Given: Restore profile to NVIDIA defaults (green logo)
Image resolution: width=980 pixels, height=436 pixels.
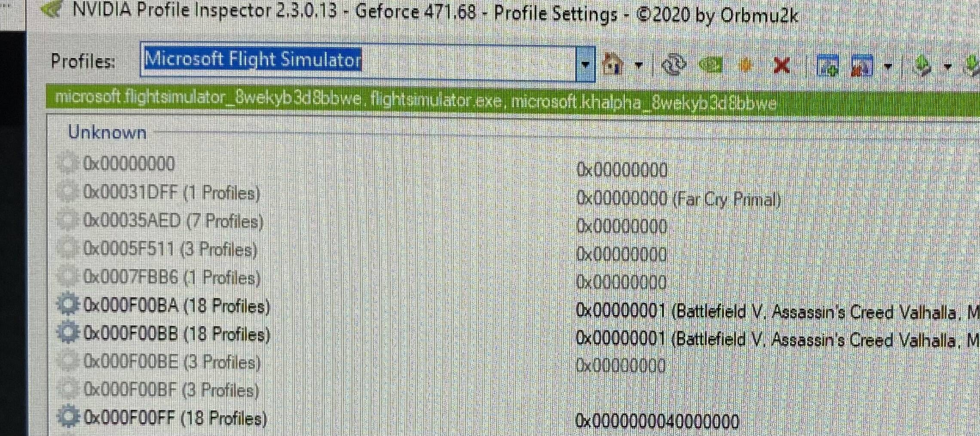Looking at the screenshot, I should 710,65.
